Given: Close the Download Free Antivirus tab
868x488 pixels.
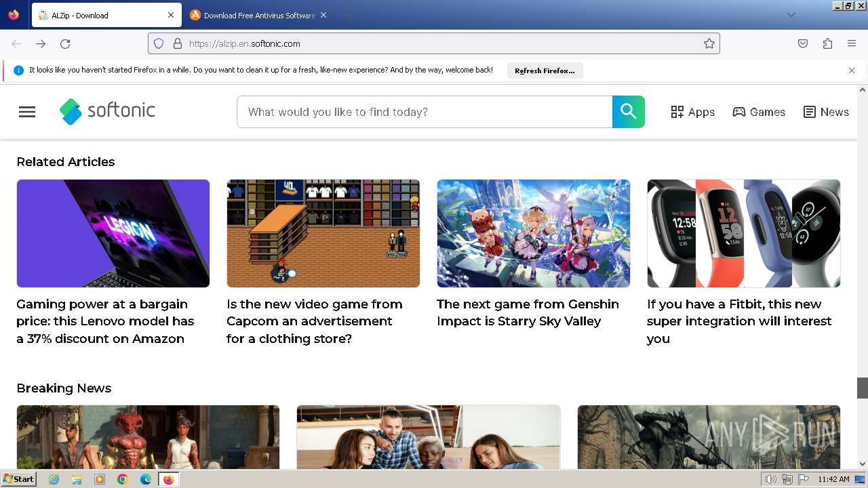Looking at the screenshot, I should click(323, 15).
